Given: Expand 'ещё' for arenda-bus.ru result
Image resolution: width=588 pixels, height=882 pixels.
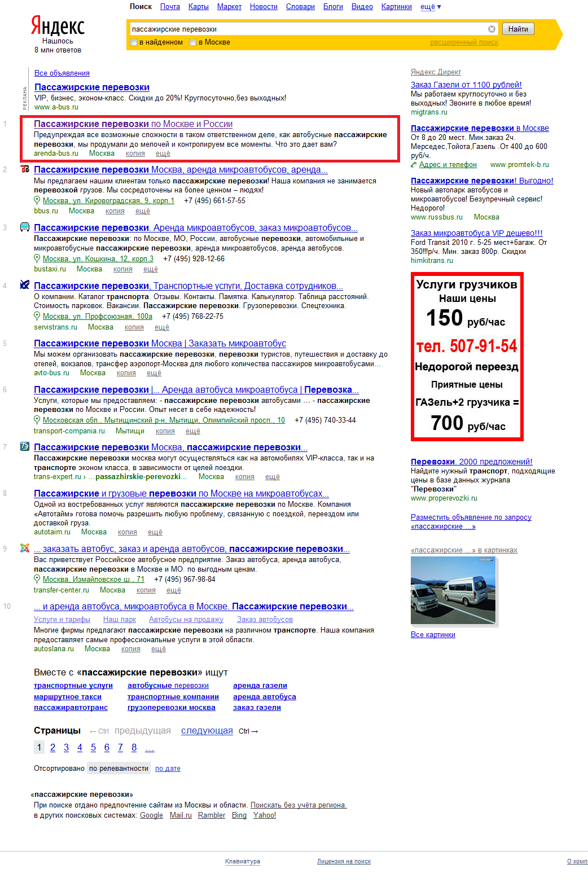Looking at the screenshot, I should [163, 153].
